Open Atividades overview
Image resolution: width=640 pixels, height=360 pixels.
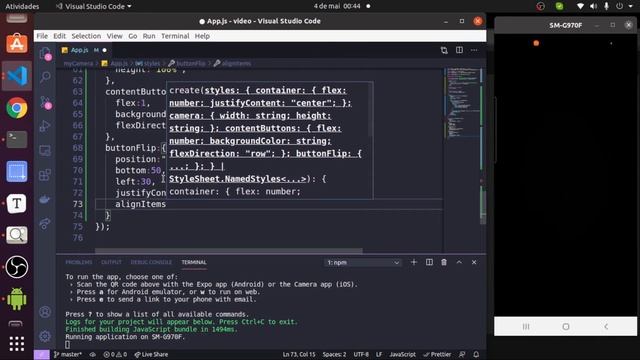coord(22,6)
